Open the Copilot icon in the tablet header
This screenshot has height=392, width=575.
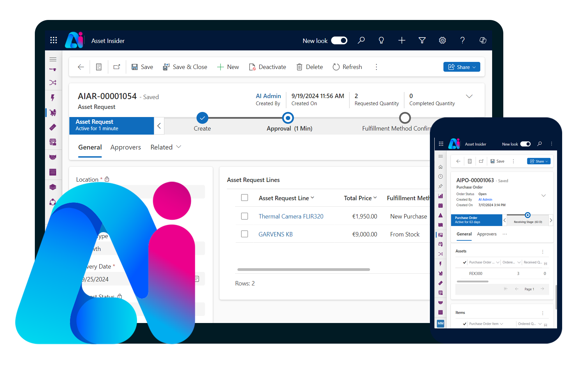coord(483,40)
